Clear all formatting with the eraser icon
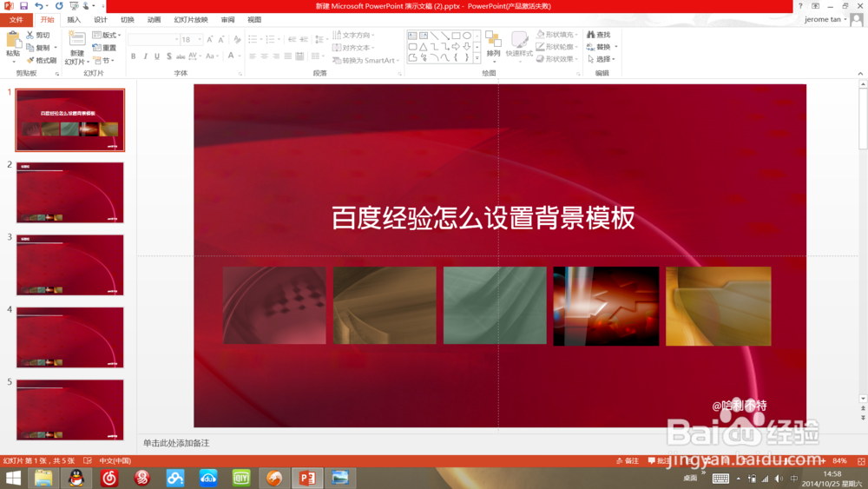This screenshot has height=489, width=868. pyautogui.click(x=237, y=39)
